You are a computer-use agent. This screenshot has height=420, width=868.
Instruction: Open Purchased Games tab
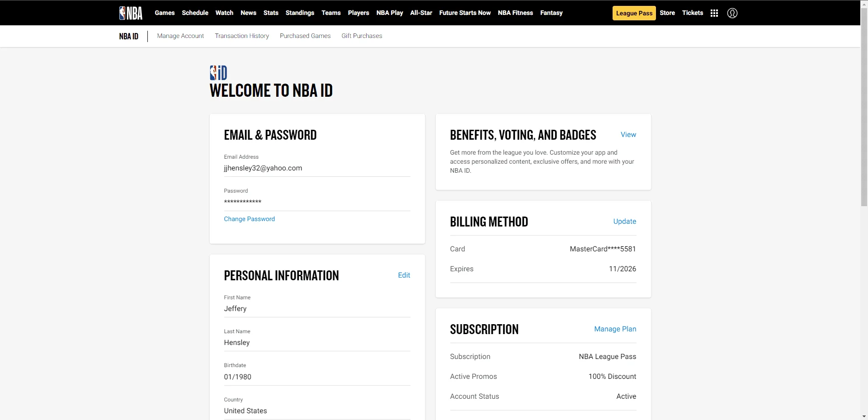(305, 36)
